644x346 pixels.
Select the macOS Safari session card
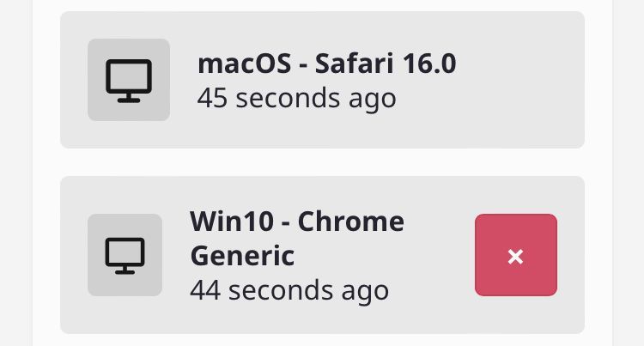322,80
